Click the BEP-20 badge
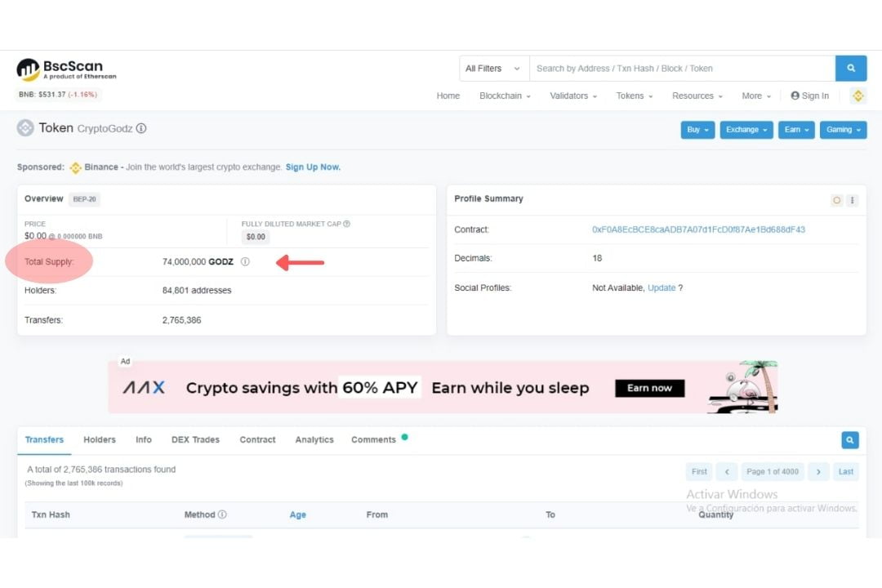 click(84, 199)
